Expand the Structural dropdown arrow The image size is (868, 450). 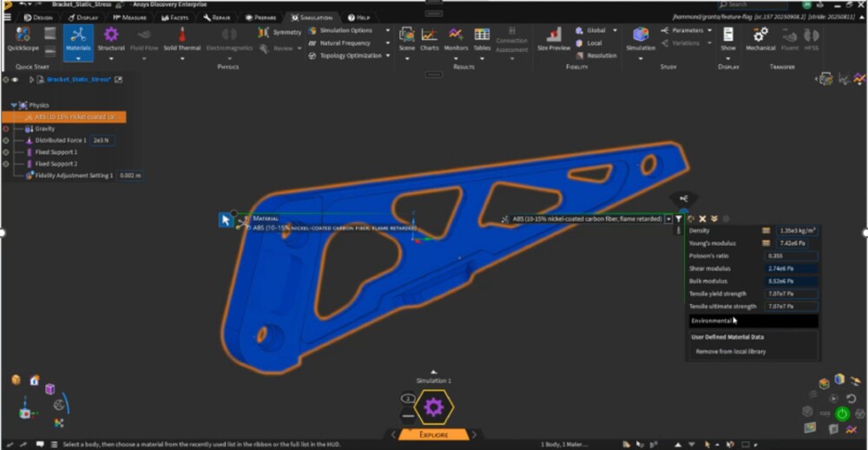pyautogui.click(x=111, y=58)
